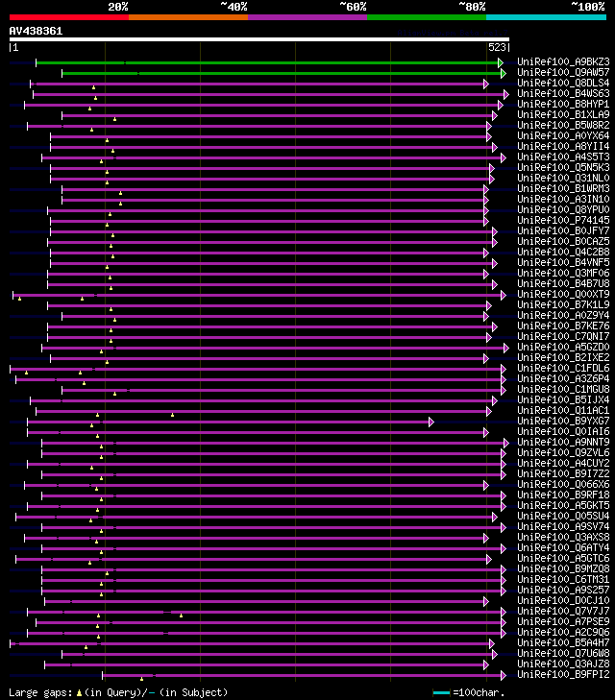Image resolution: width=615 pixels, height=700 pixels.
Task: Click the yellow gap marker under UniRef100_B1WRM3
Action: click(x=120, y=193)
